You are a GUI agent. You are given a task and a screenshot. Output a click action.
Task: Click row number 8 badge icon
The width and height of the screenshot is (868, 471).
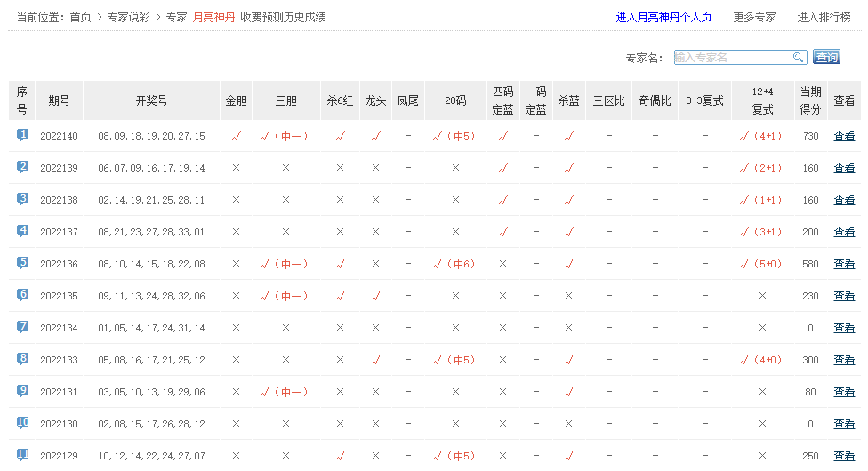coord(22,359)
